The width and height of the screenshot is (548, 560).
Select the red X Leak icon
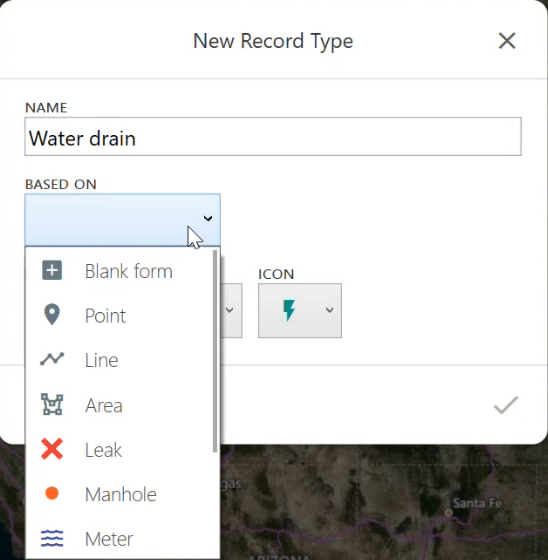(52, 449)
